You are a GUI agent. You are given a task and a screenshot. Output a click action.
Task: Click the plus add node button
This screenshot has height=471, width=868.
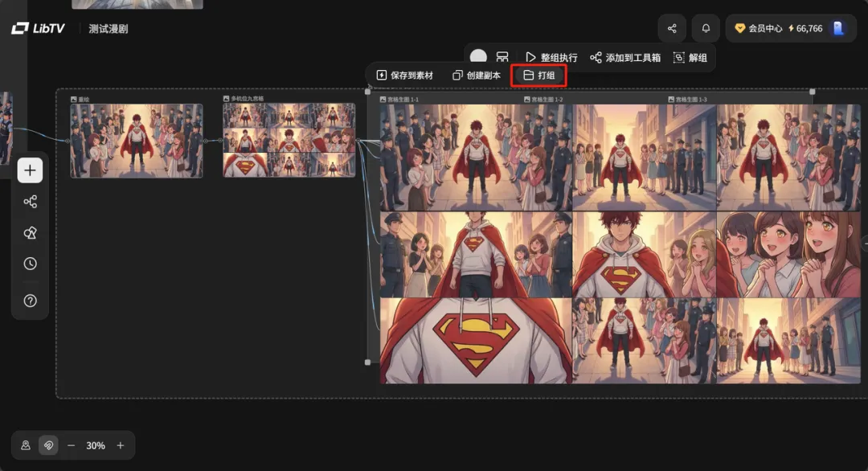(30, 170)
